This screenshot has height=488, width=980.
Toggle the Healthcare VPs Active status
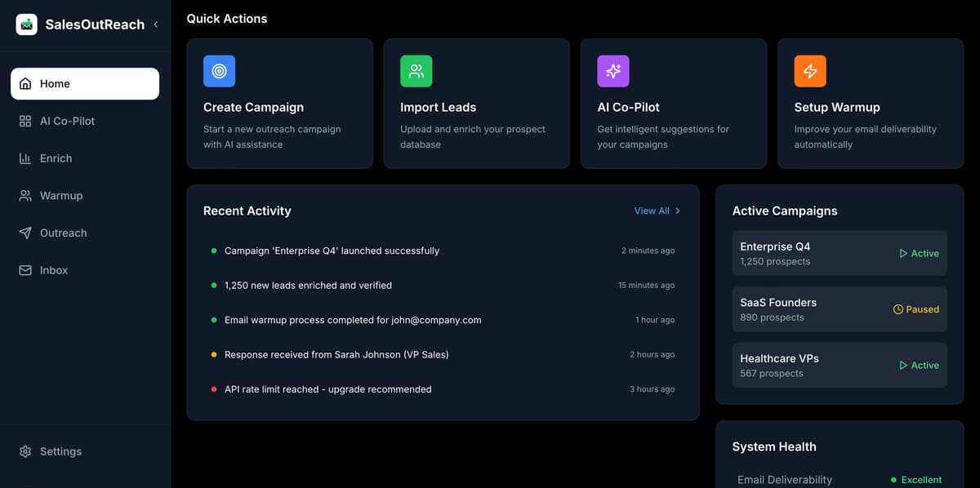coord(919,366)
